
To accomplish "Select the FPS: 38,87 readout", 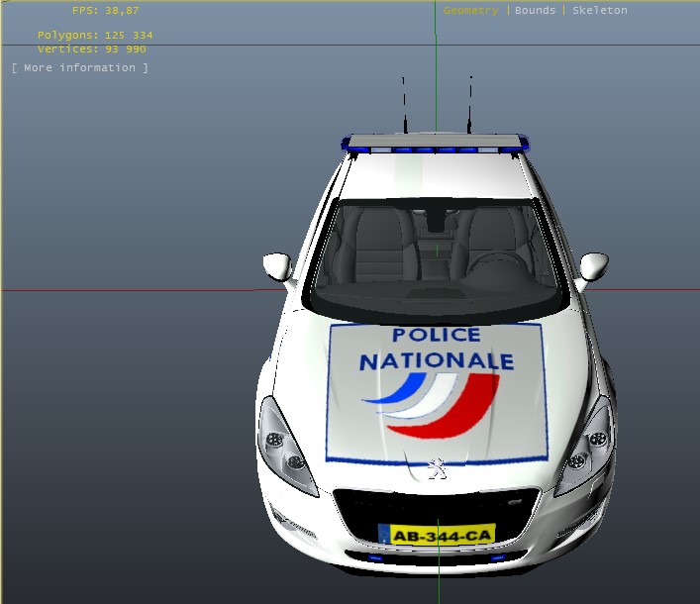I will pos(106,10).
